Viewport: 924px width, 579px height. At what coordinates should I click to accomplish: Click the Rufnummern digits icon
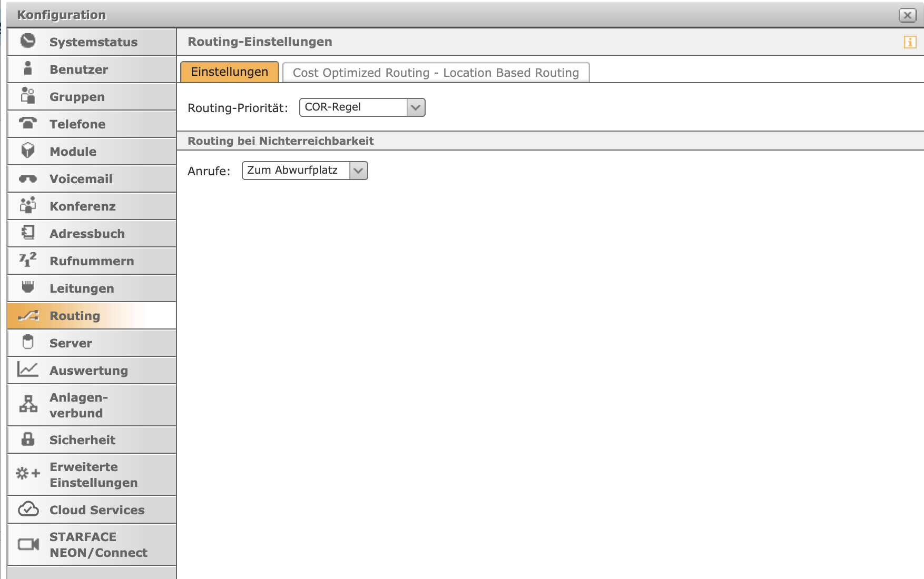pyautogui.click(x=28, y=259)
